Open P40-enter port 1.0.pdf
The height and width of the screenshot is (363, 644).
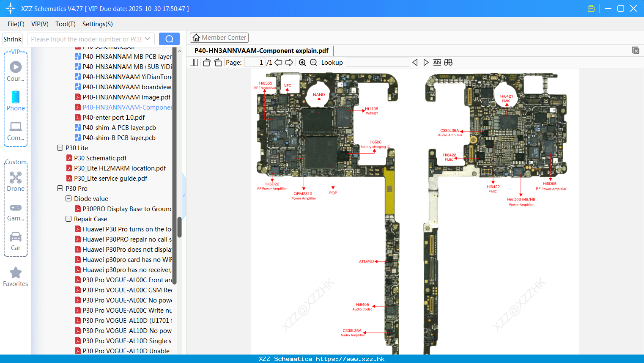[110, 117]
